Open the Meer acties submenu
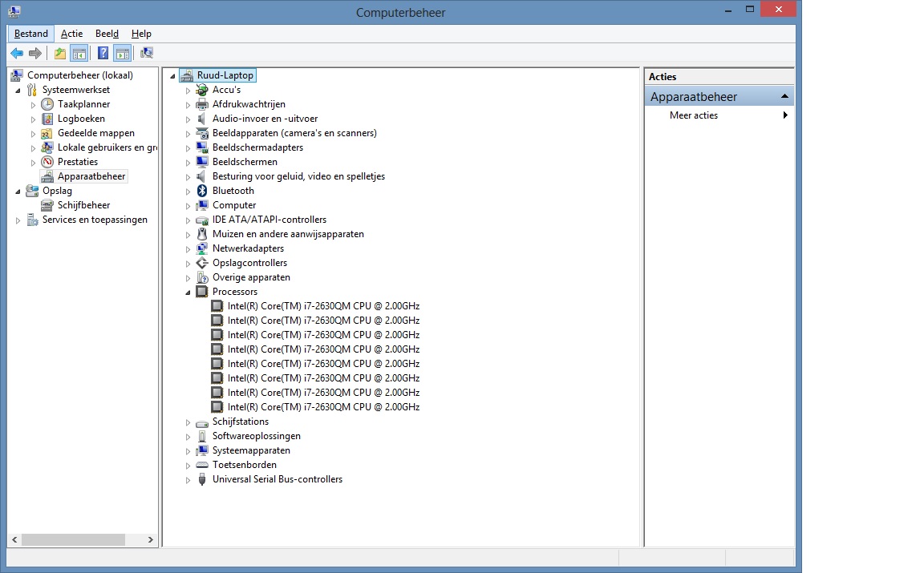The height and width of the screenshot is (573, 924). coord(719,115)
